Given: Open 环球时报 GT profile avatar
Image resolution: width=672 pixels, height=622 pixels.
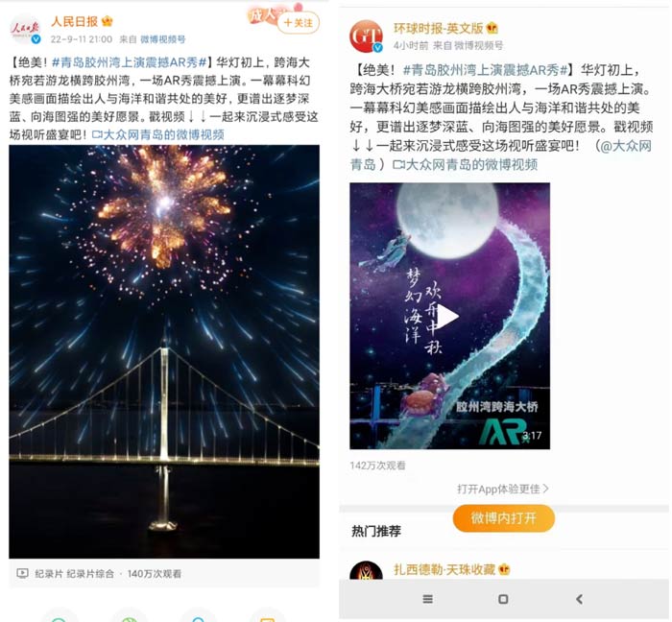Looking at the screenshot, I should pyautogui.click(x=366, y=36).
